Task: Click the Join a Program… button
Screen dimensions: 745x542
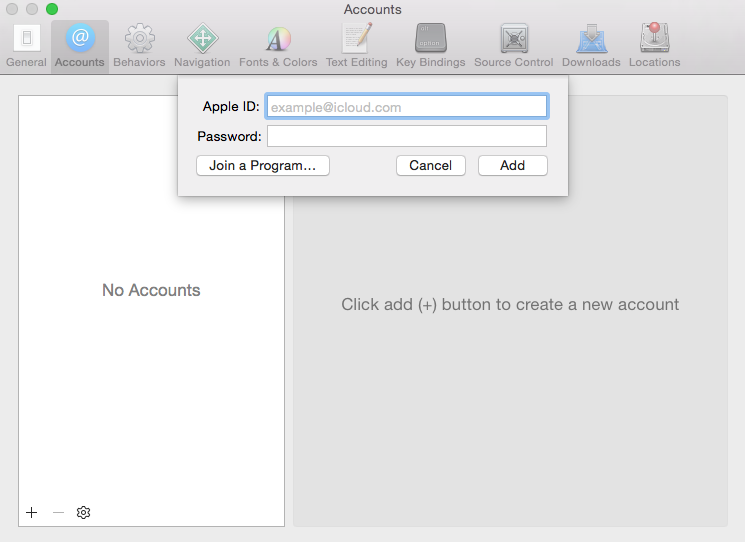Action: tap(263, 165)
